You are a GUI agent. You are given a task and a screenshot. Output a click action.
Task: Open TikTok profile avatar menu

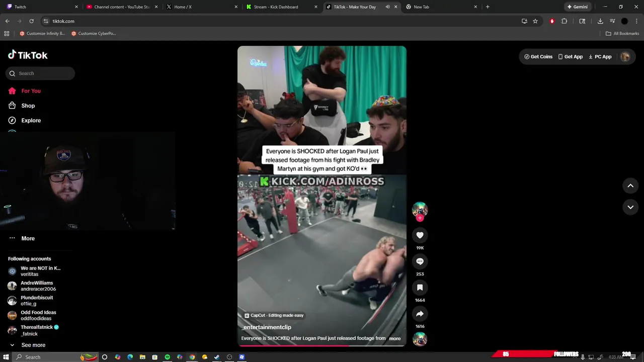(625, 57)
